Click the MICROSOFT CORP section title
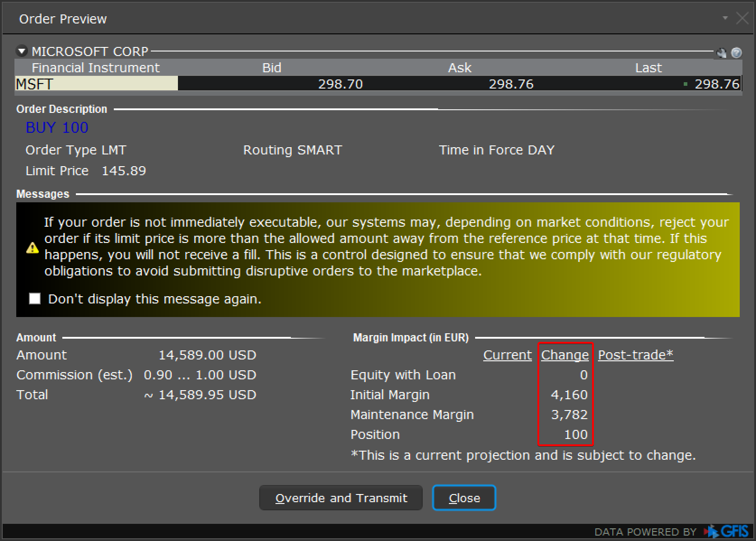The height and width of the screenshot is (541, 756). (x=90, y=51)
